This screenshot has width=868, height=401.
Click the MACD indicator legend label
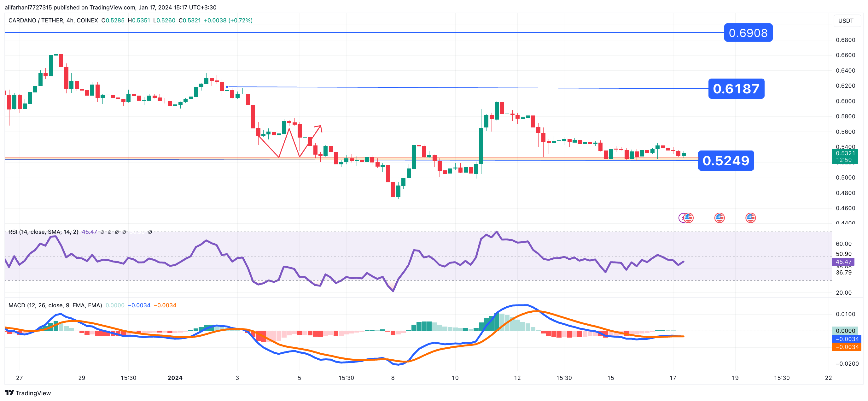pos(55,305)
